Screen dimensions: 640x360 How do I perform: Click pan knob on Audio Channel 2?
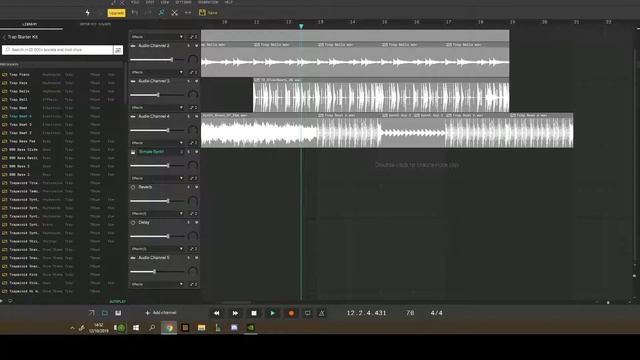point(193,60)
